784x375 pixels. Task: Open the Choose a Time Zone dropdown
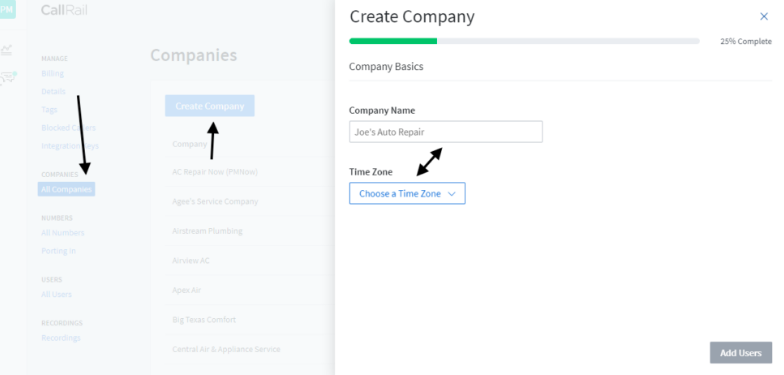click(407, 194)
